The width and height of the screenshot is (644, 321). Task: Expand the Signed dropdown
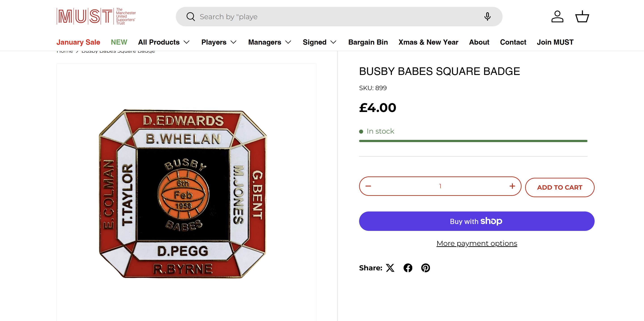pyautogui.click(x=320, y=42)
